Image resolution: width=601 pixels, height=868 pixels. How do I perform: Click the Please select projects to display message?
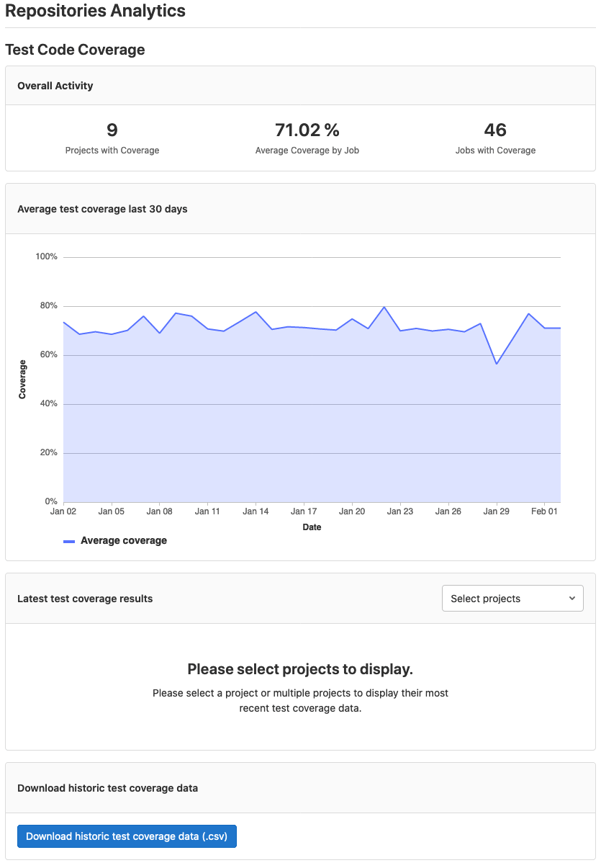300,668
